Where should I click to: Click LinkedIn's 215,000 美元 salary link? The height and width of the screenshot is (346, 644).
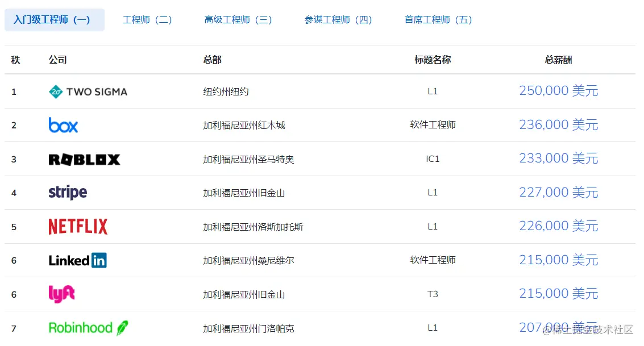(x=559, y=260)
